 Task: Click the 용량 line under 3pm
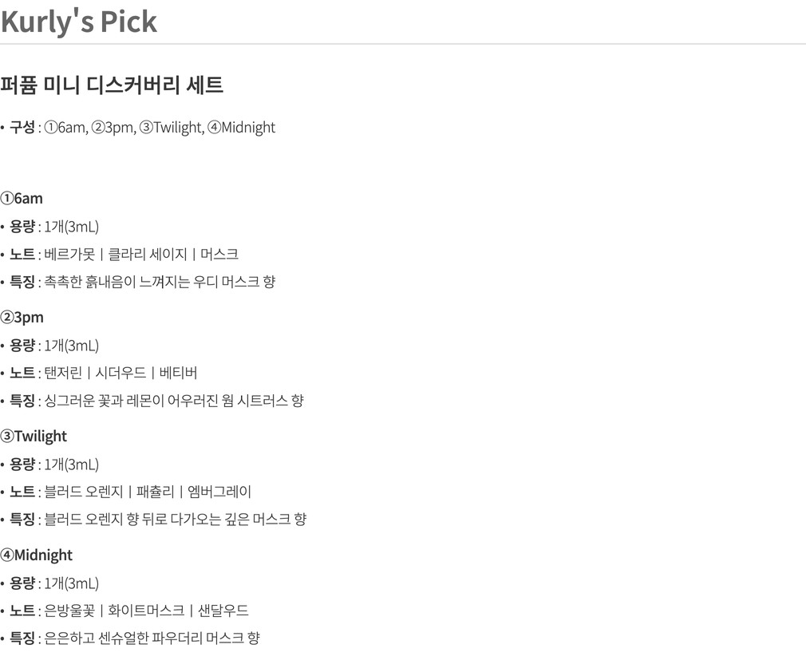(x=54, y=346)
